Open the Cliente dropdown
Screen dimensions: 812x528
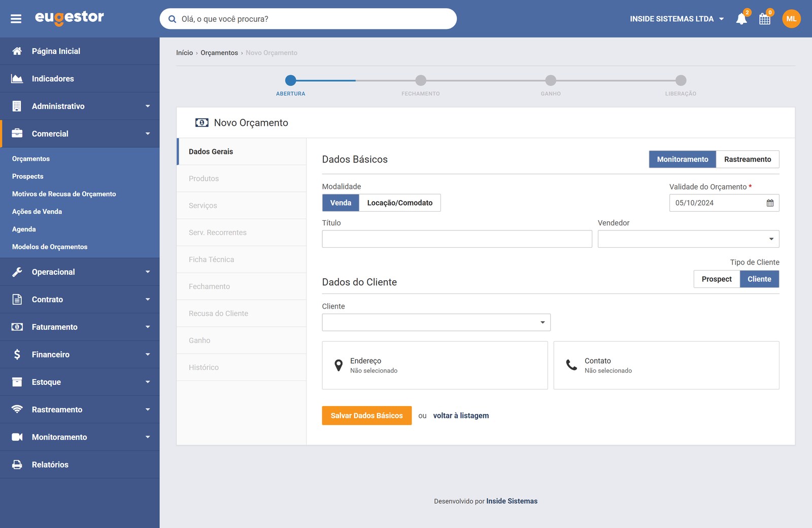click(436, 322)
